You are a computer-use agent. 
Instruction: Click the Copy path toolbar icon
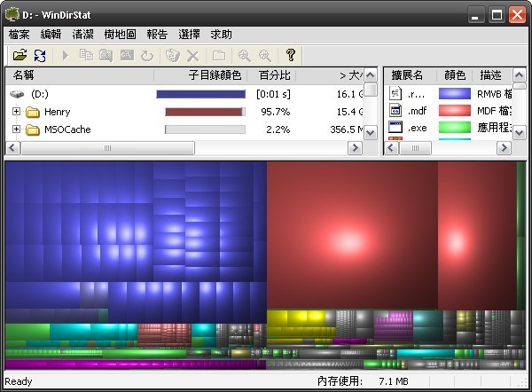pos(86,55)
